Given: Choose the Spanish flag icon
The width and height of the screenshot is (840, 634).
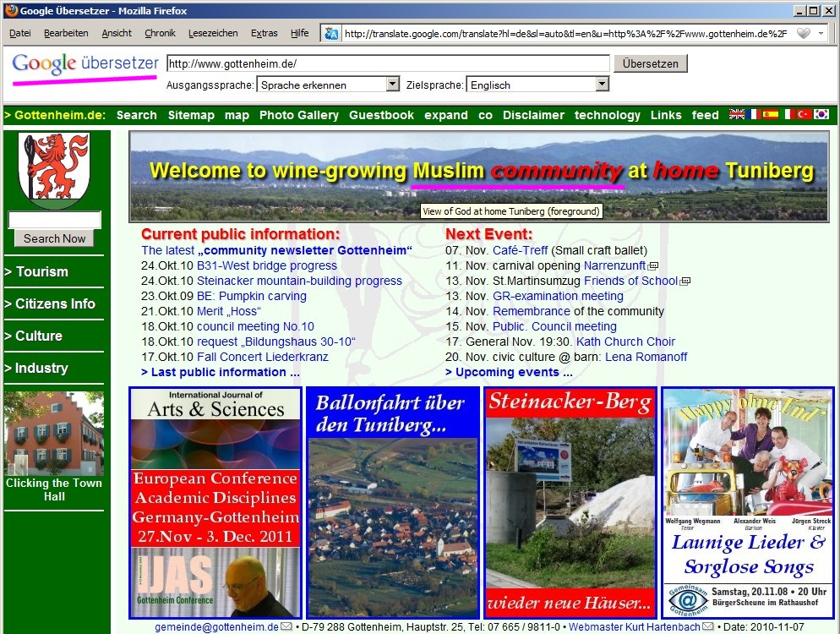Looking at the screenshot, I should click(770, 115).
